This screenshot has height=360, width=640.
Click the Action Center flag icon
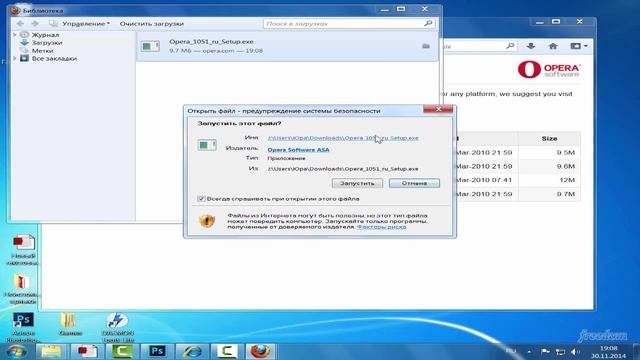coord(545,351)
